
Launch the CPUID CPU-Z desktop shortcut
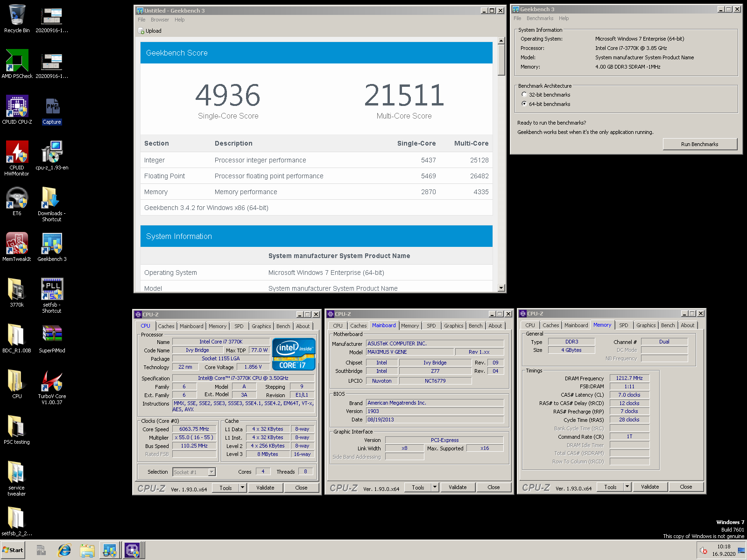[x=17, y=110]
